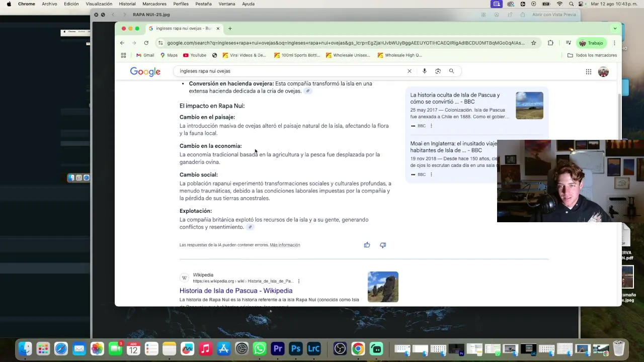Open the Edición menu

point(71,4)
